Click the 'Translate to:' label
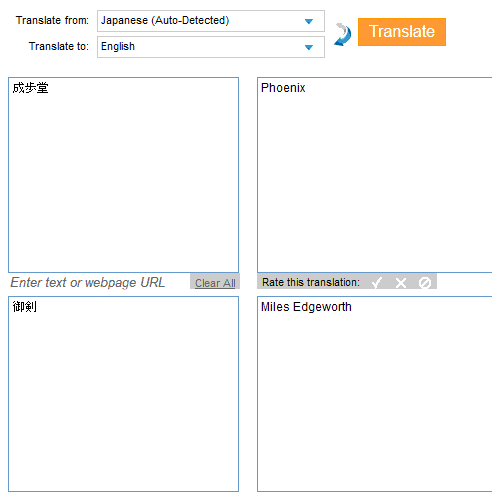Viewport: 492px width, 492px height. point(59,46)
